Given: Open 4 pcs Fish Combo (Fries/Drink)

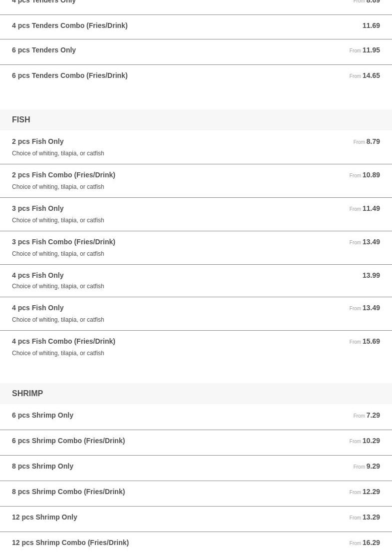Looking at the screenshot, I should click(63, 341).
